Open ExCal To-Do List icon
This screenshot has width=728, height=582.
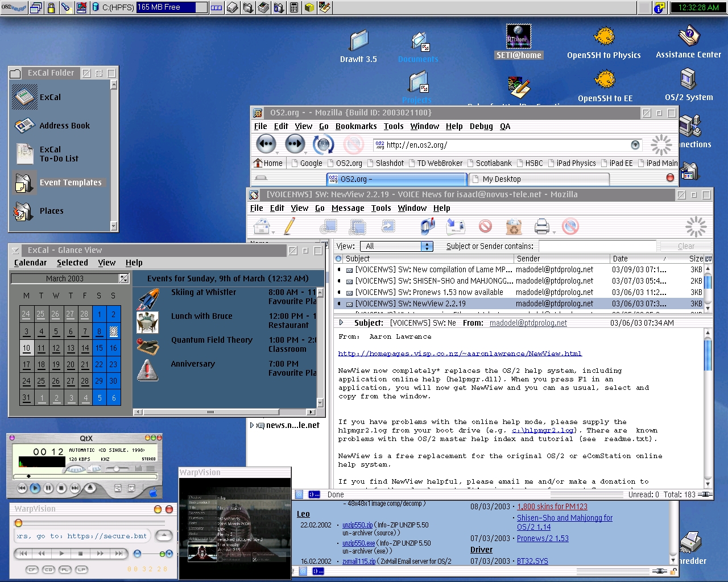pos(24,153)
